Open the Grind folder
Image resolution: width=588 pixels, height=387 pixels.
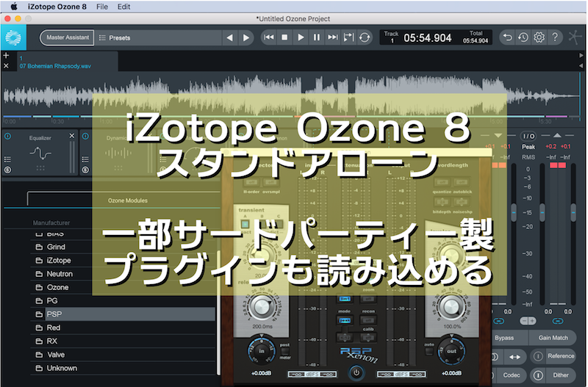click(123, 247)
